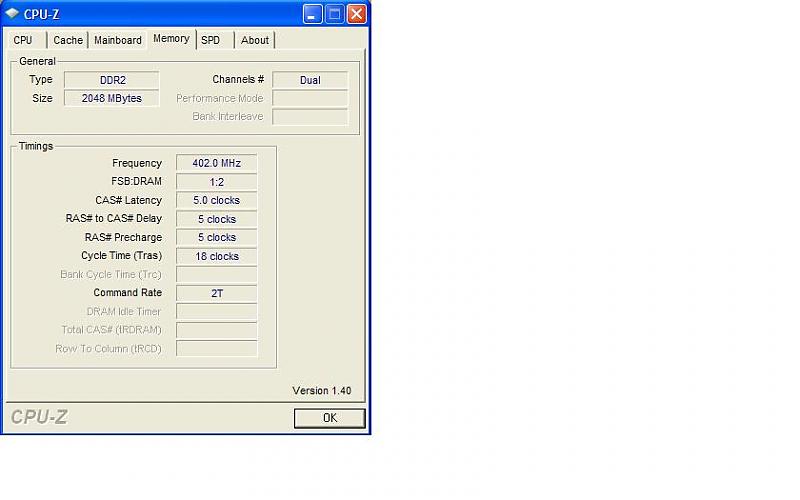Open the Cache tab
Viewport: 800px width, 500px height.
coord(68,40)
